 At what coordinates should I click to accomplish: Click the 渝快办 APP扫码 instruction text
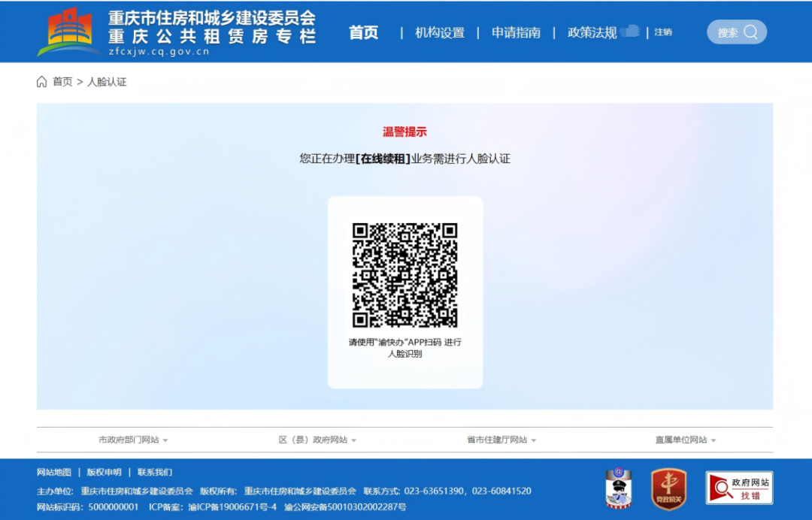pos(405,348)
